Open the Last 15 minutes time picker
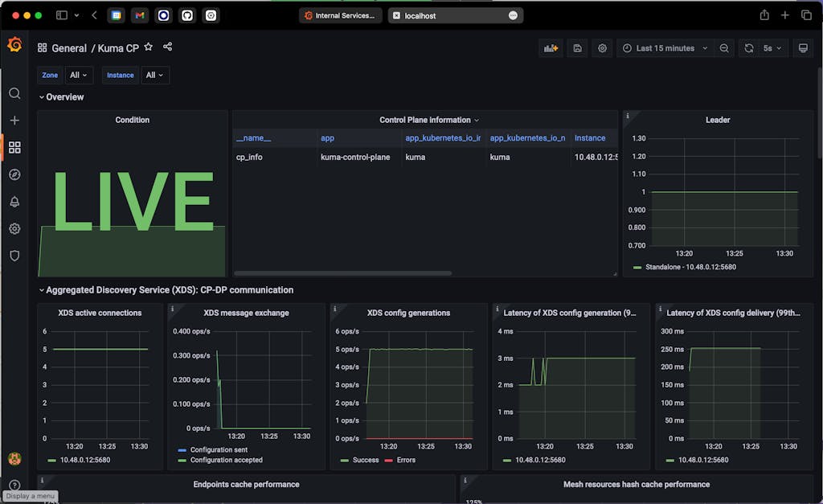This screenshot has height=504, width=823. click(x=665, y=48)
